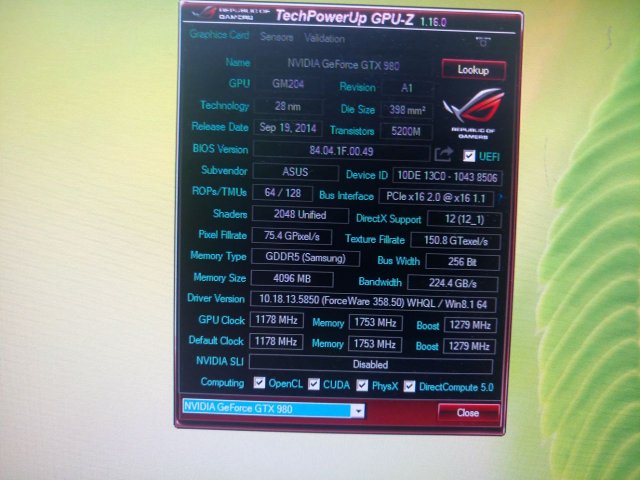The image size is (640, 480).
Task: Click the Computing label
Action: tap(222, 382)
